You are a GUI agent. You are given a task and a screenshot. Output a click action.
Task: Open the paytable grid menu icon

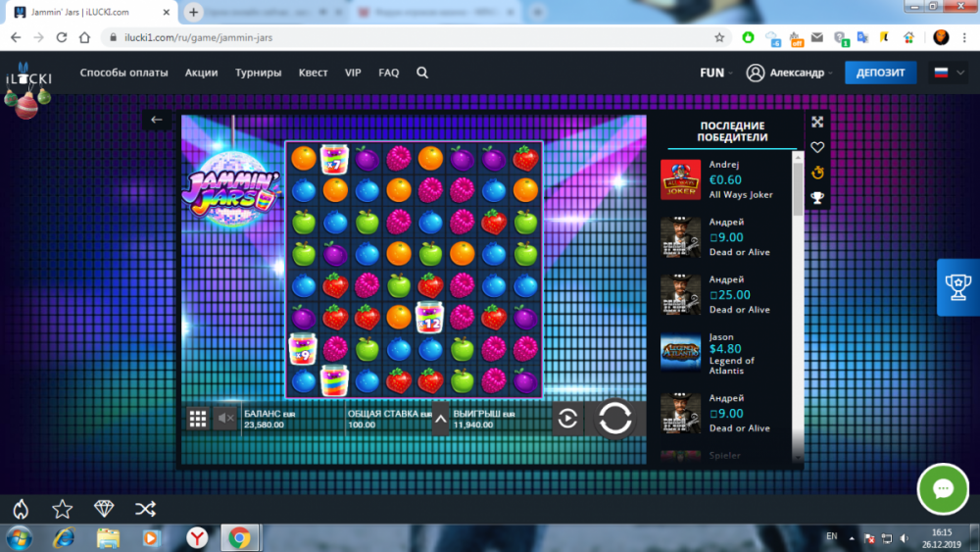[x=197, y=419]
